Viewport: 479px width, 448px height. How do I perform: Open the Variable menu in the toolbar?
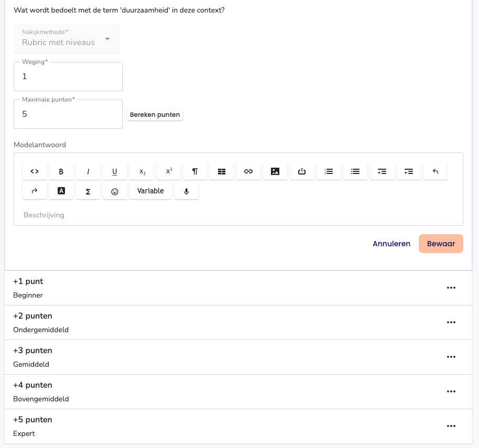(150, 191)
